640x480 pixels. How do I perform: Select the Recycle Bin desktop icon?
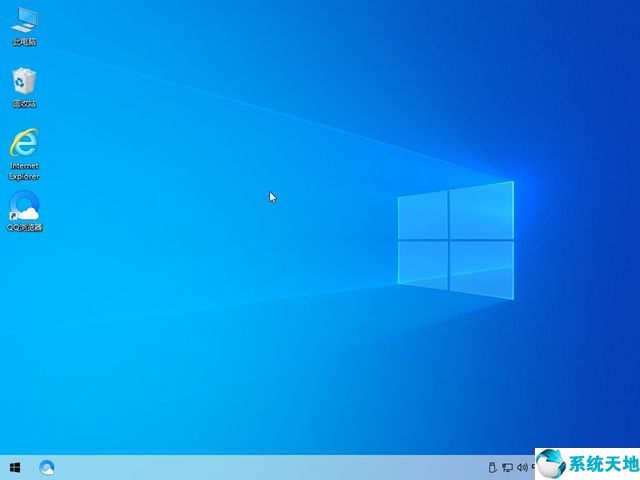click(x=24, y=87)
